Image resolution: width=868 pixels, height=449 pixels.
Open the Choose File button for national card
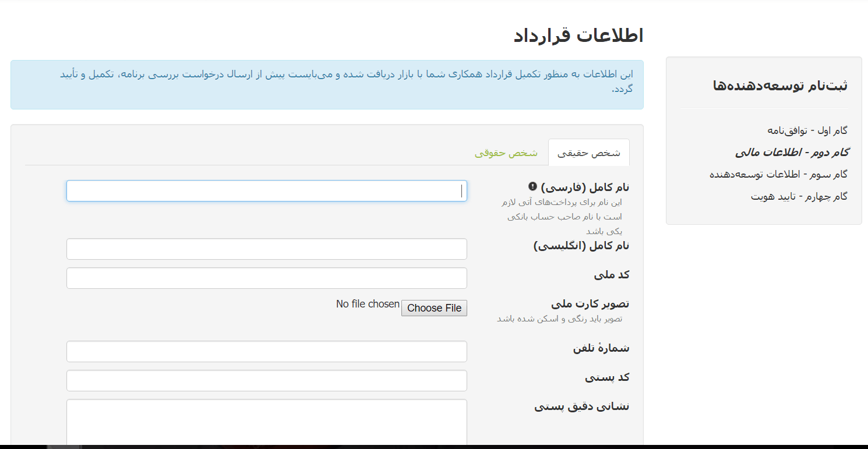click(x=434, y=308)
